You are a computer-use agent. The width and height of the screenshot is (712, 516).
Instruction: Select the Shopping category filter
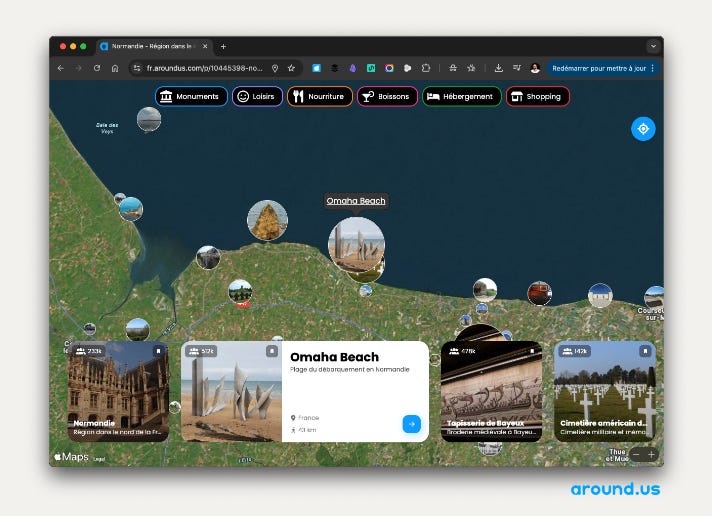pyautogui.click(x=538, y=96)
